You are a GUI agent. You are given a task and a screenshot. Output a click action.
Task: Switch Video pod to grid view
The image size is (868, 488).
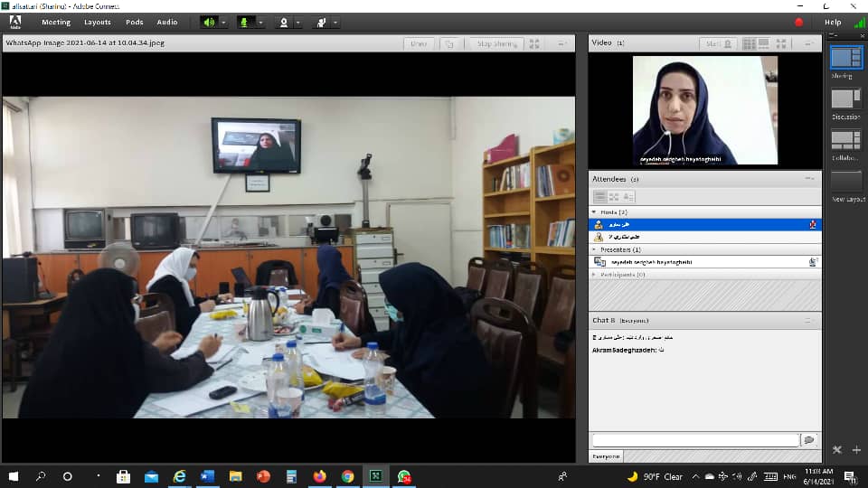749,43
